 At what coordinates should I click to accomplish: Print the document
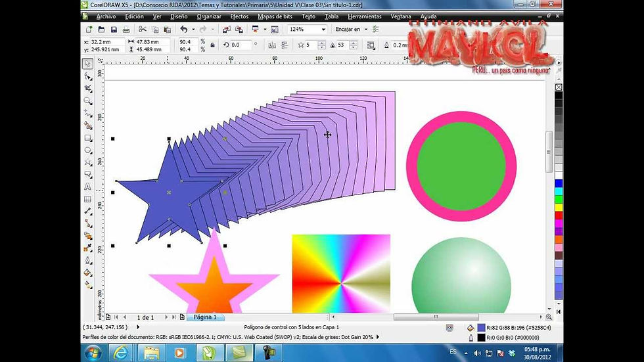click(126, 30)
